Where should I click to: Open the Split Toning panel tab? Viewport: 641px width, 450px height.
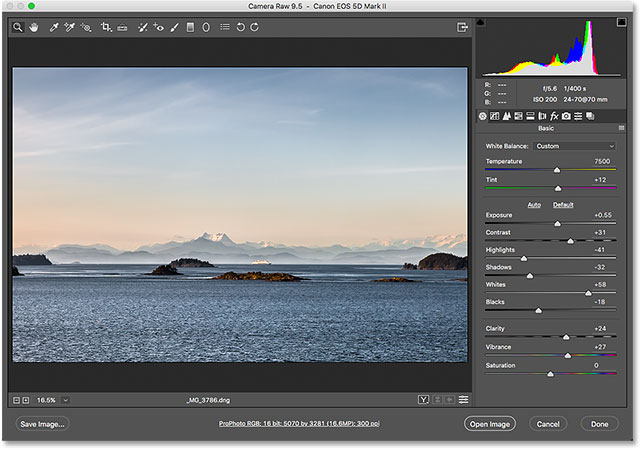click(x=530, y=116)
